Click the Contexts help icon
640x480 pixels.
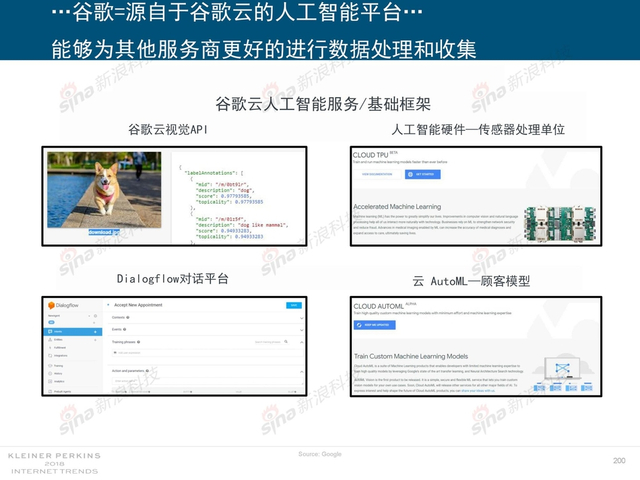tap(128, 318)
